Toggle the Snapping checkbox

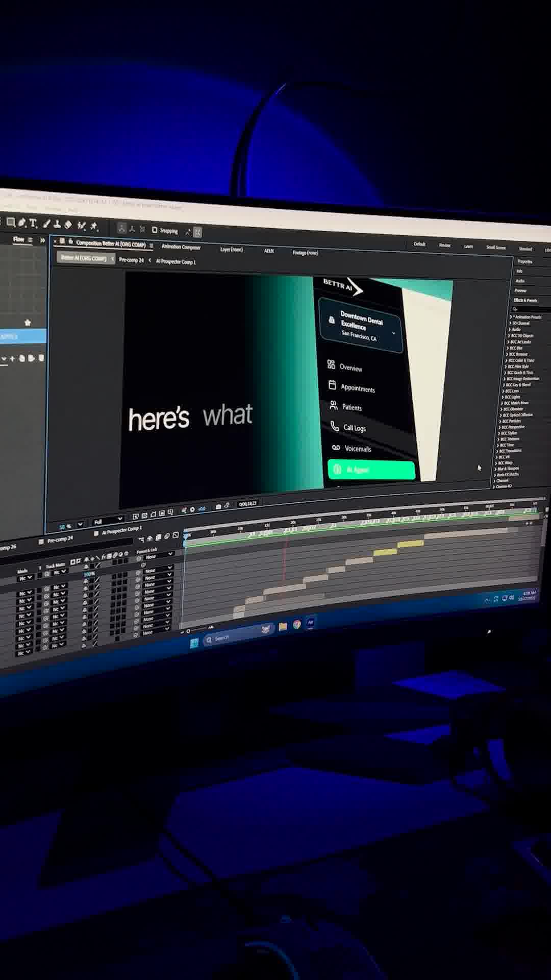click(x=155, y=230)
